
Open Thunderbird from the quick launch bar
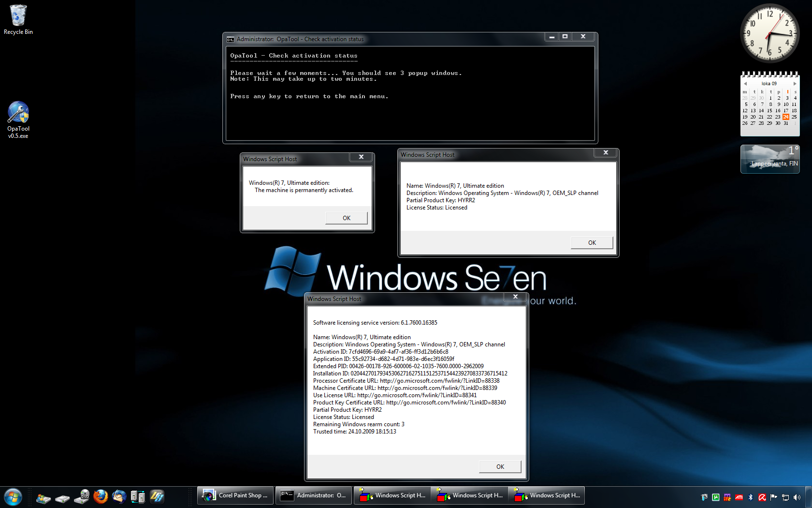(x=119, y=496)
